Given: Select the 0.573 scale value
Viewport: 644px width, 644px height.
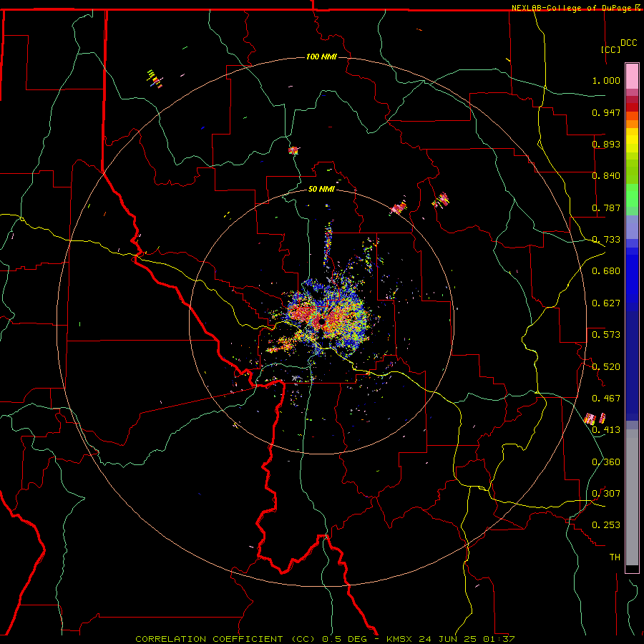Looking at the screenshot, I should (606, 335).
